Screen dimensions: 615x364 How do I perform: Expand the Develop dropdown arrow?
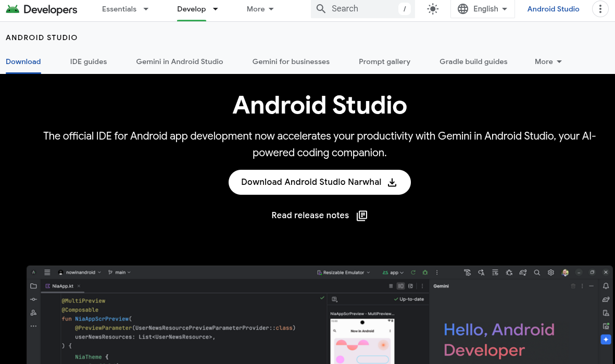[x=216, y=9]
